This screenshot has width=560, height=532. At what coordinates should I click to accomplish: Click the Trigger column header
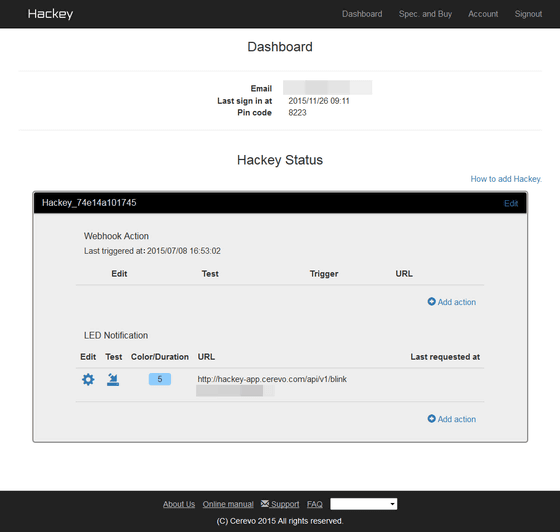tap(324, 274)
